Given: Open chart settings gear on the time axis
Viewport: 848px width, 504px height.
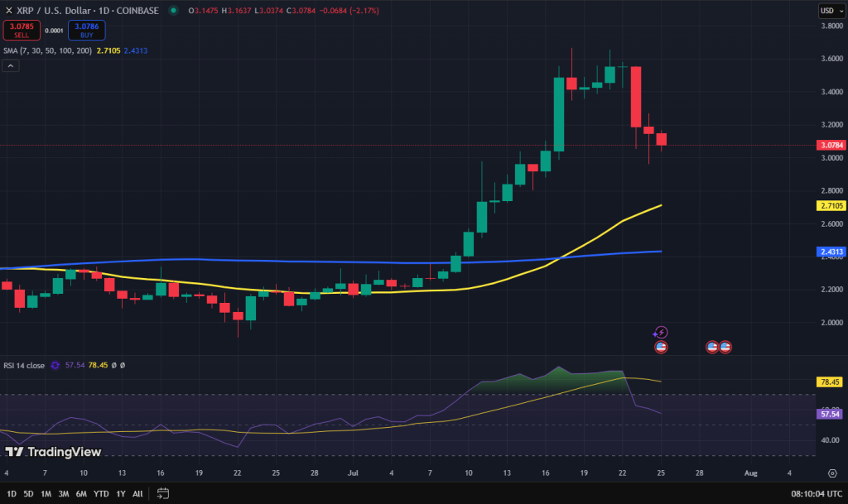Looking at the screenshot, I should point(832,473).
